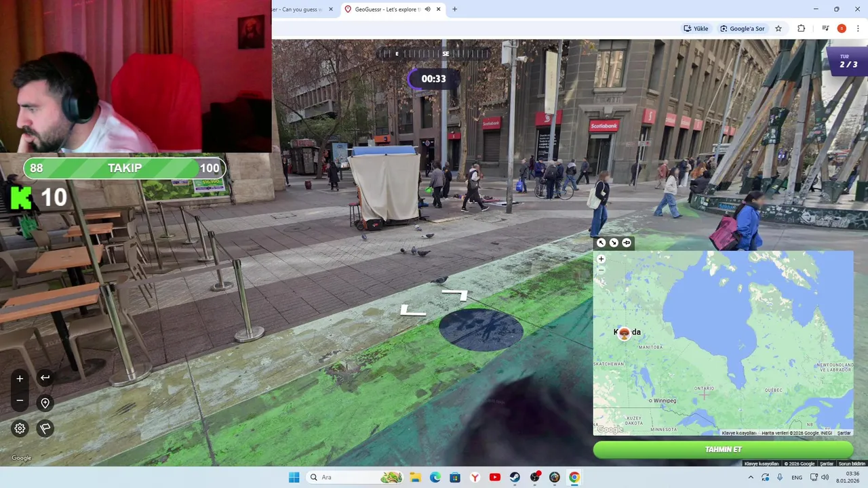Viewport: 868px width, 488px height.
Task: Click the TAHMİN ET guess button
Action: (x=723, y=449)
